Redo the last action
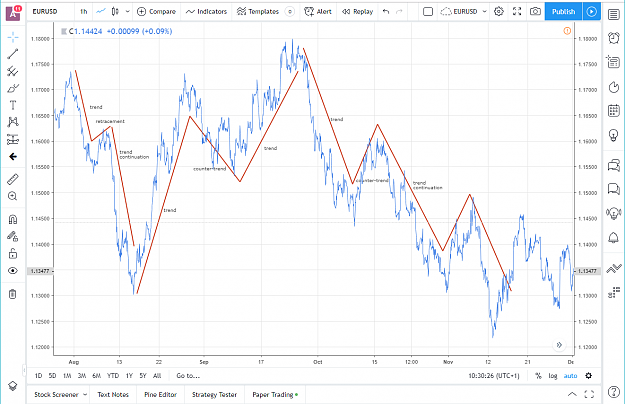 [x=399, y=12]
